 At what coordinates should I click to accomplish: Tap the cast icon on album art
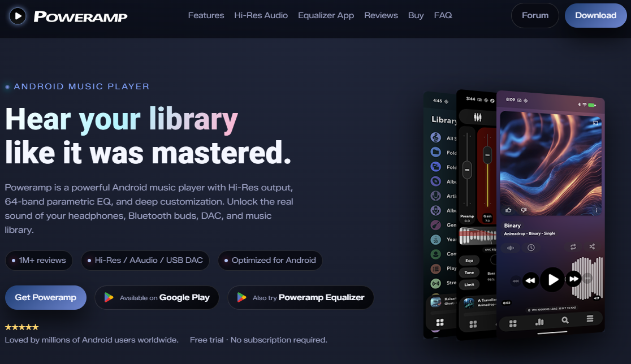[x=595, y=123]
